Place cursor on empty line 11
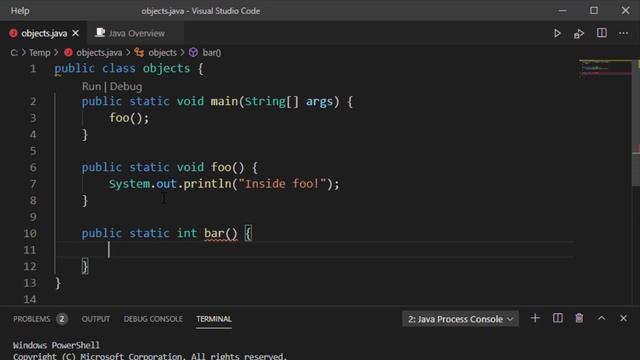Viewport: 640px width, 360px height. coord(314,250)
